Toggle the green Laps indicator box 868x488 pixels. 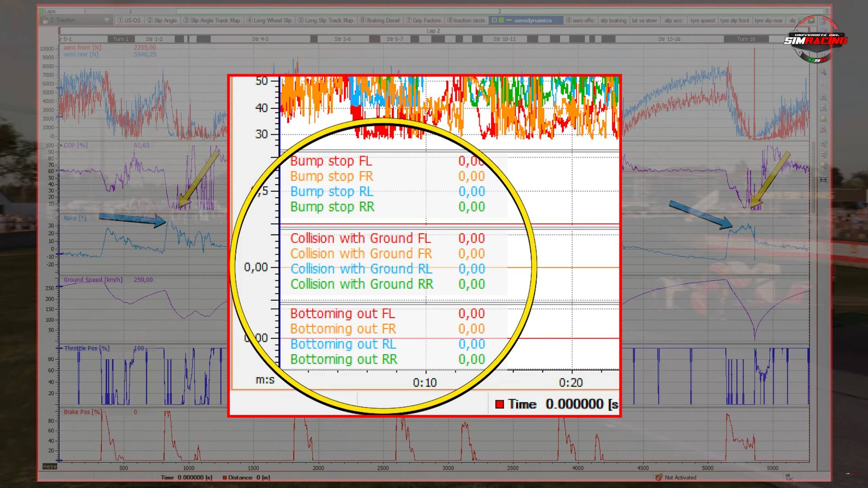coord(42,11)
